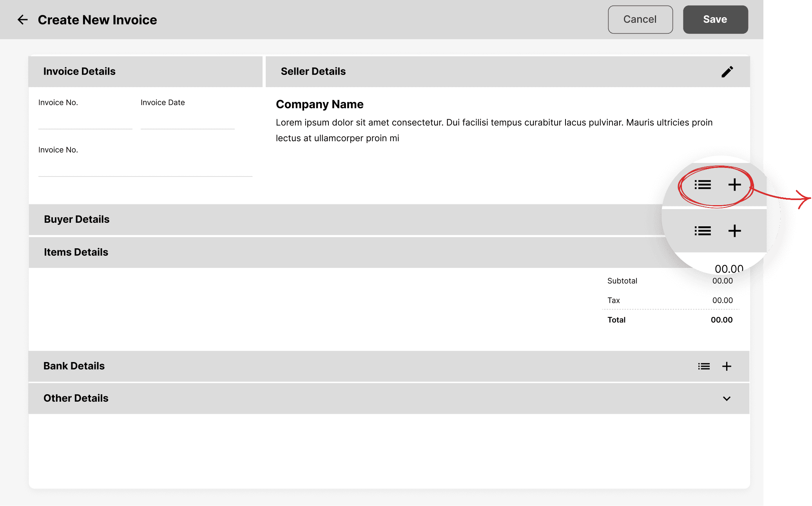Viewport: 812px width, 506px height.
Task: Click the Items Details section header
Action: click(76, 252)
